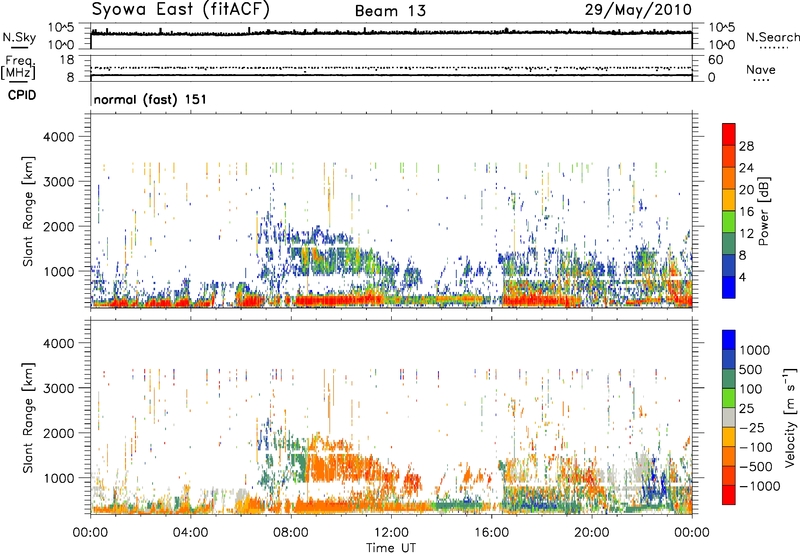Click the 'Velocity [m s⁻¹]' colorbar title

[790, 417]
